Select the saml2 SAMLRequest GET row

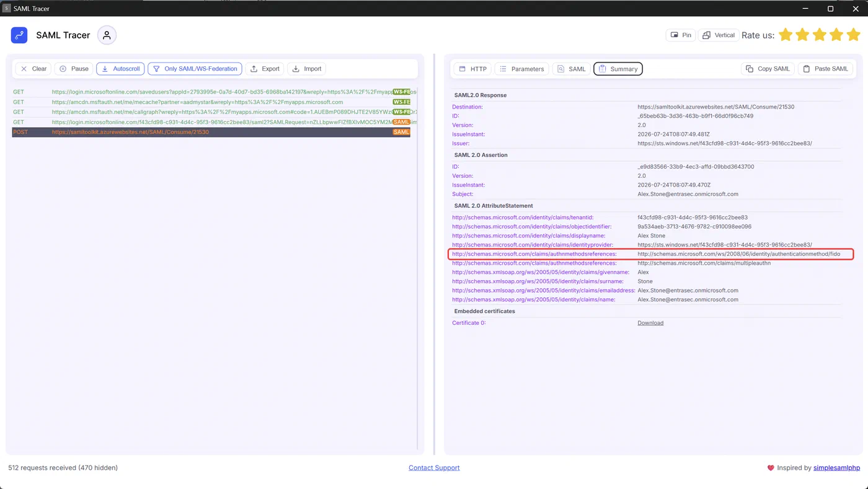pyautogui.click(x=211, y=122)
